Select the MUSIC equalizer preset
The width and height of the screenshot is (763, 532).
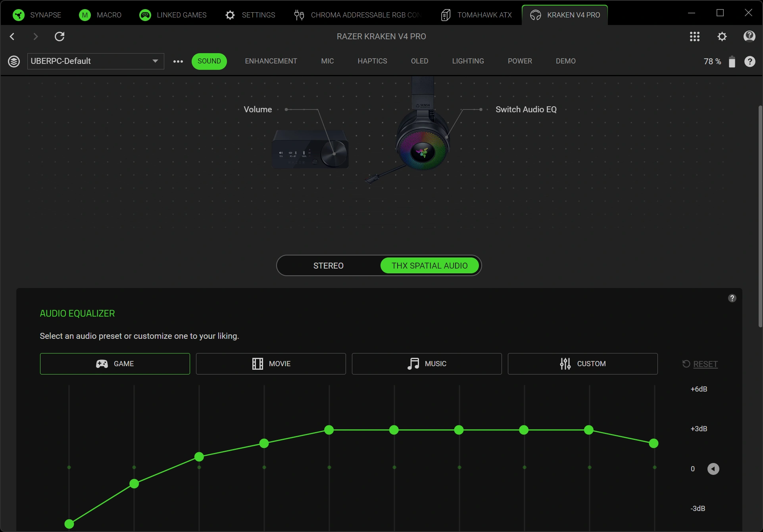pos(427,364)
